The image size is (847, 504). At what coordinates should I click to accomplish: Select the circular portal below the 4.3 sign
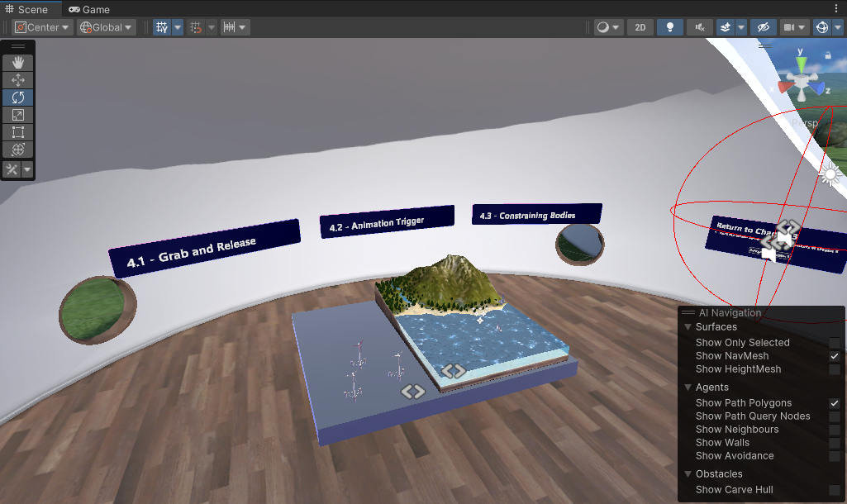point(579,245)
